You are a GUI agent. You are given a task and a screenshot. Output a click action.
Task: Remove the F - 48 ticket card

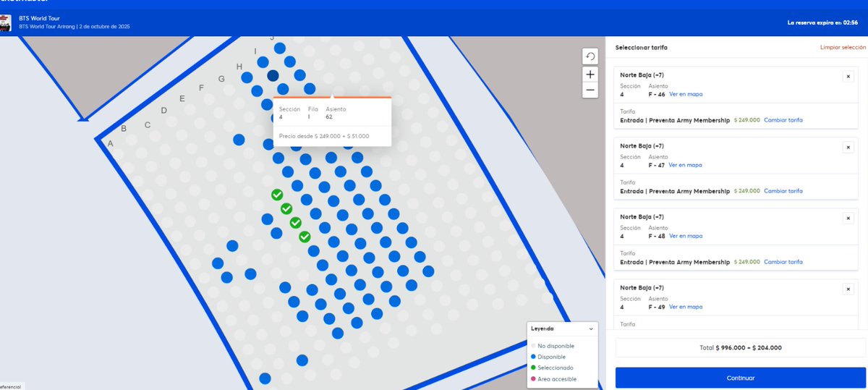(x=848, y=218)
